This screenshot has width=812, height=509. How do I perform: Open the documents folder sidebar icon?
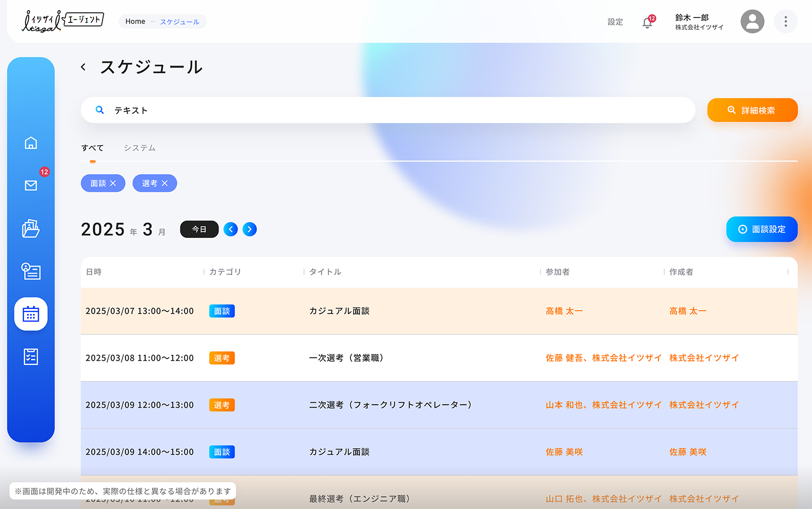[31, 228]
